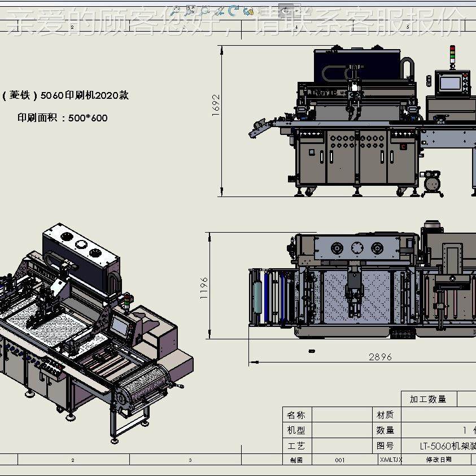Click the '001' title block value
The image size is (476, 476).
(x=340, y=460)
